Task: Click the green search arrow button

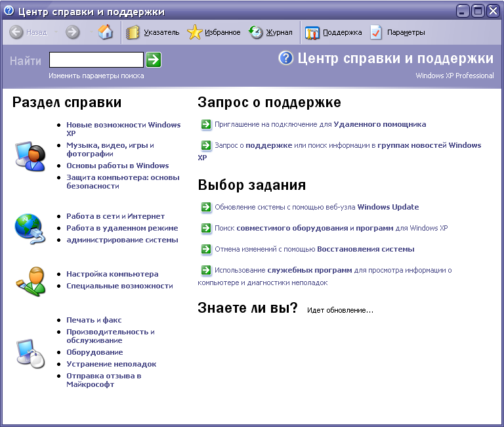Action: (154, 60)
